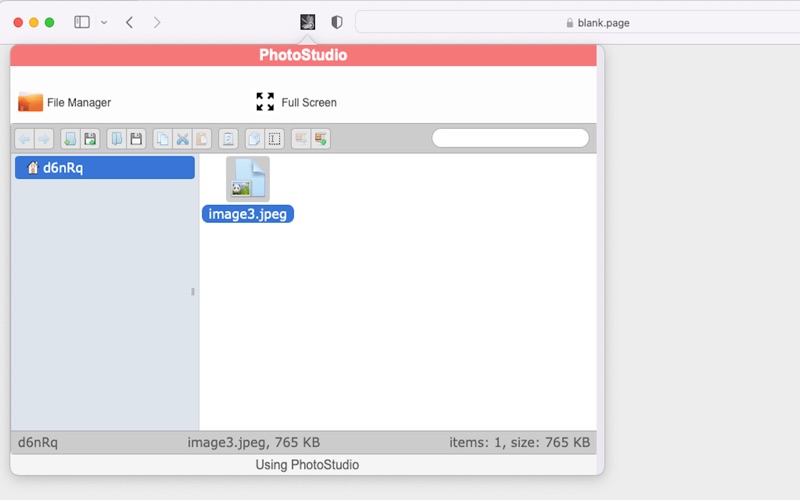Click 'items: 1, size: 765 KB' status text

(519, 442)
